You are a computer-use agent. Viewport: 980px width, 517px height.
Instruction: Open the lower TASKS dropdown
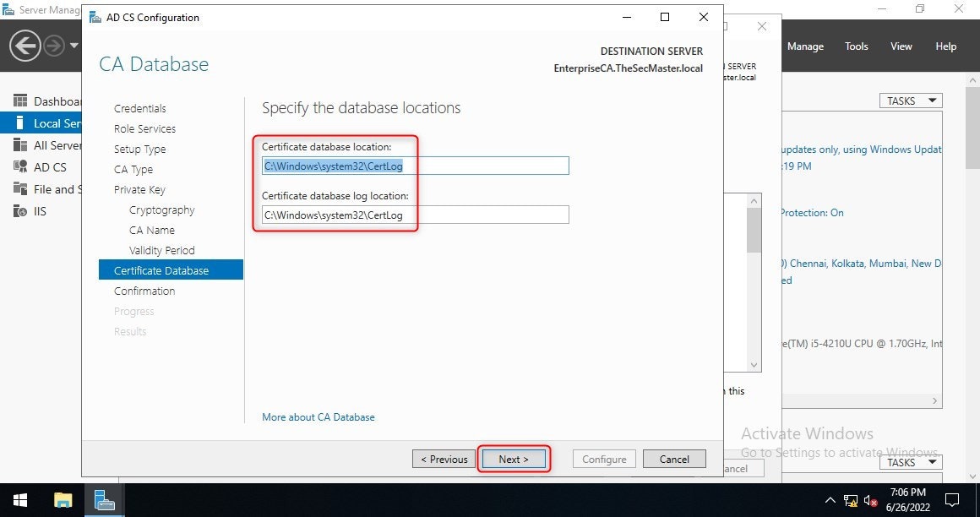coord(911,462)
